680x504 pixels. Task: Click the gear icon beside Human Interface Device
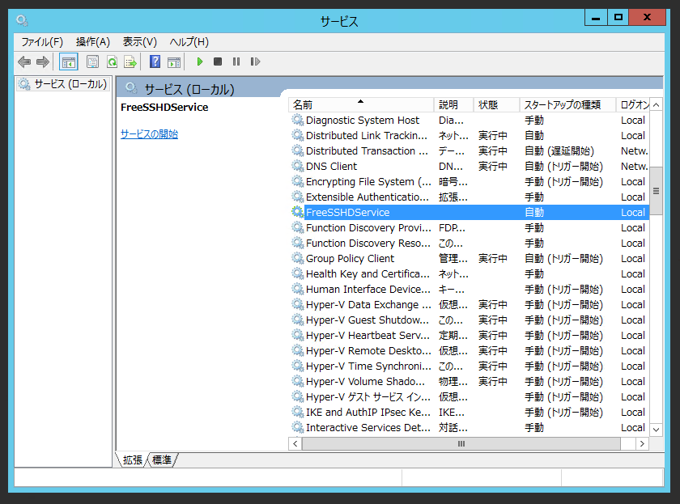point(297,289)
